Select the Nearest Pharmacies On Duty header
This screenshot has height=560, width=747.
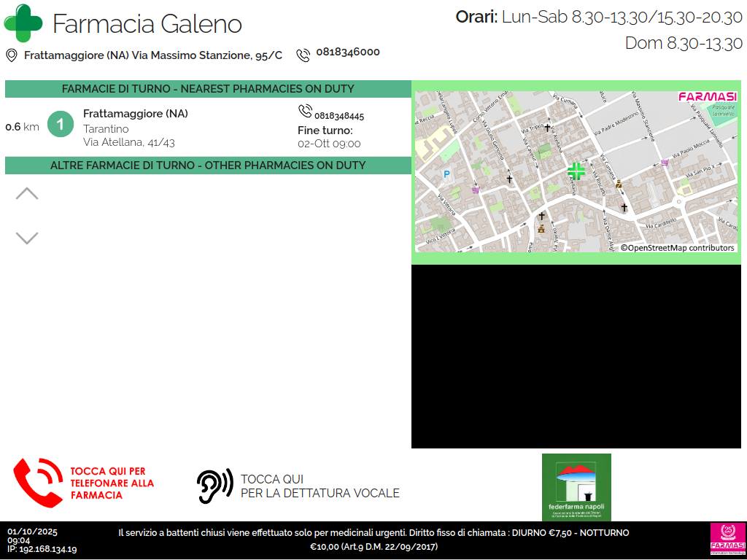click(x=208, y=89)
